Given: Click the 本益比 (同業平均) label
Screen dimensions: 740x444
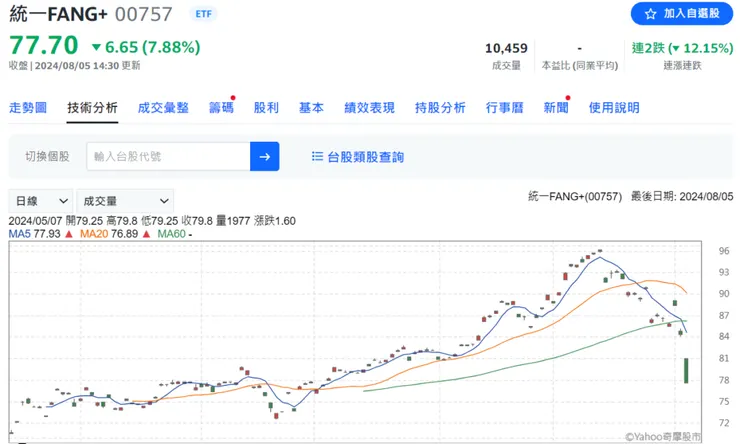Looking at the screenshot, I should [580, 66].
